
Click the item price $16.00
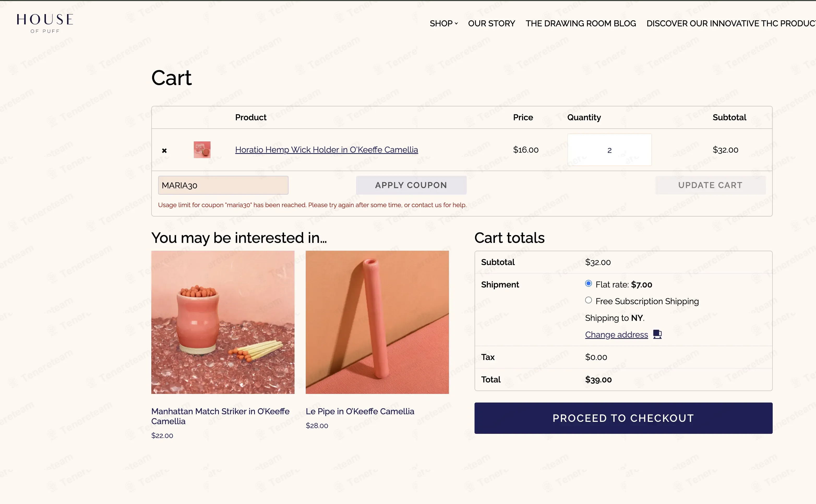[526, 150]
